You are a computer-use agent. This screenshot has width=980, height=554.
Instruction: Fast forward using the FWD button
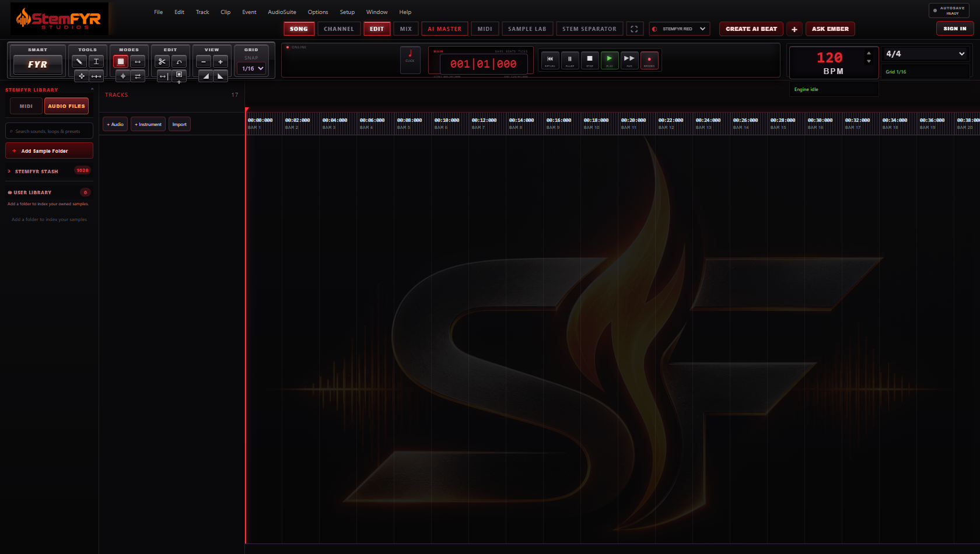click(x=629, y=60)
